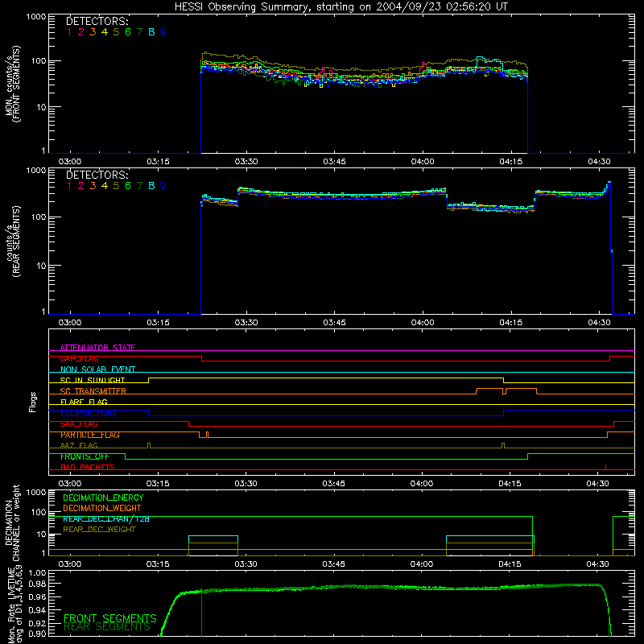
Task: Select blue detector 9 in front segments legend
Action: (x=163, y=32)
